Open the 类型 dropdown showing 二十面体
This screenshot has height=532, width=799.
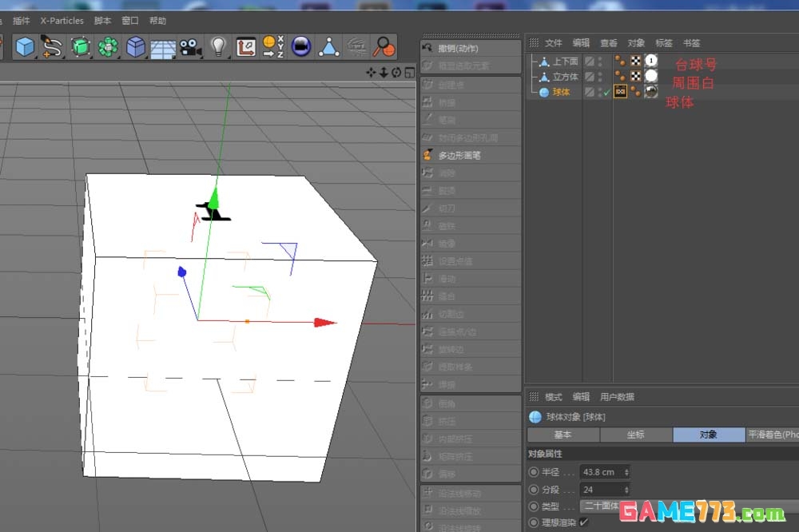click(600, 506)
